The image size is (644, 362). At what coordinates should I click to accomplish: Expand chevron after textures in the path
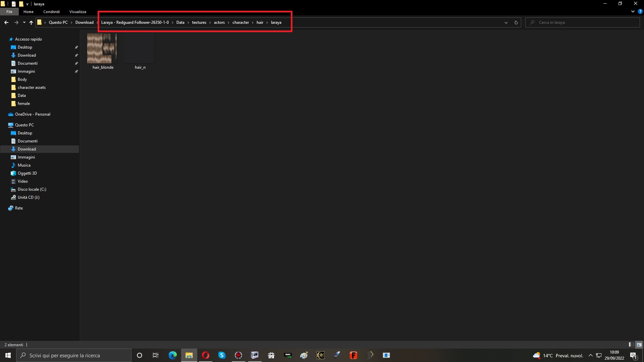click(210, 22)
